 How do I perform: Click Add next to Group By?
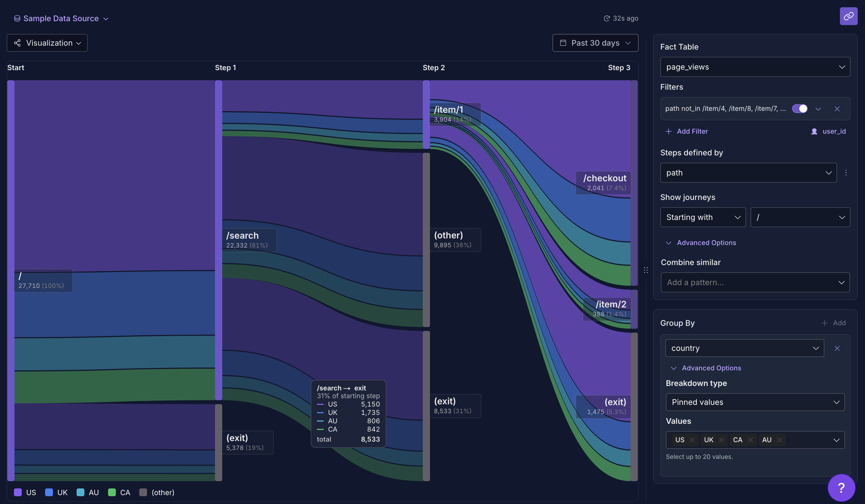click(x=834, y=323)
